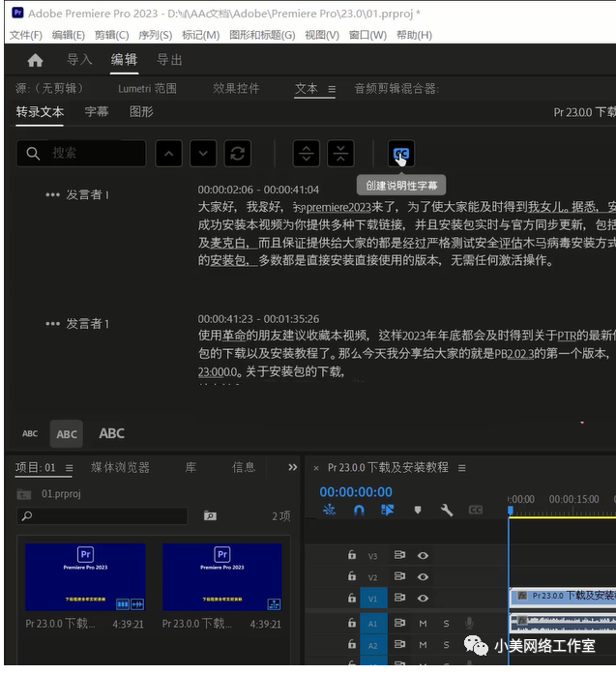Image resolution: width=616 pixels, height=674 pixels.
Task: Mute audio track A2
Action: coord(423,645)
